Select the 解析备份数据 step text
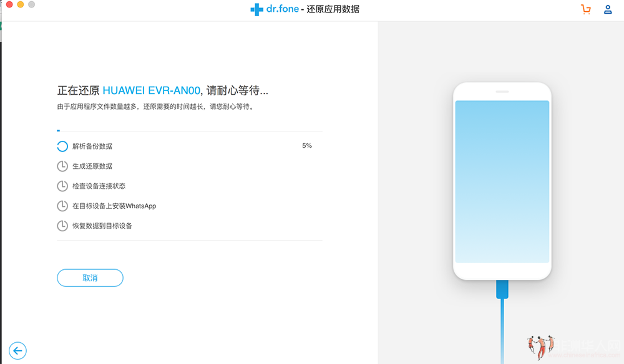This screenshot has width=624, height=364. pyautogui.click(x=92, y=146)
